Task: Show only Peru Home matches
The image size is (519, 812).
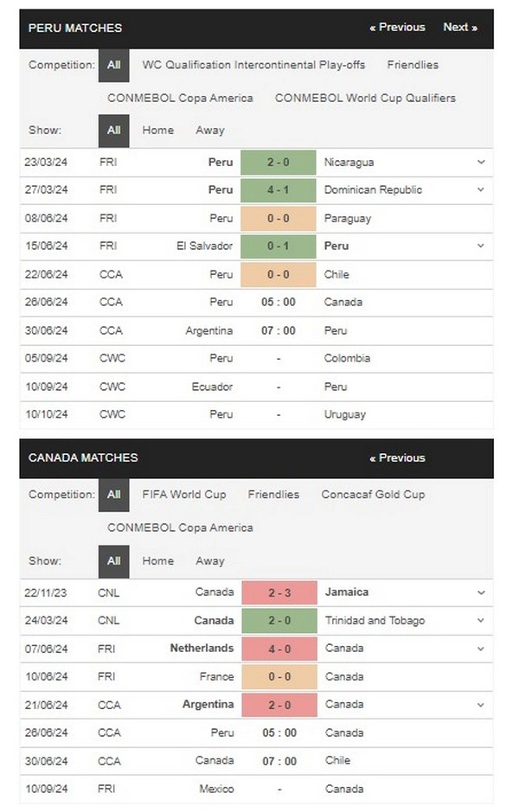Action: [157, 131]
